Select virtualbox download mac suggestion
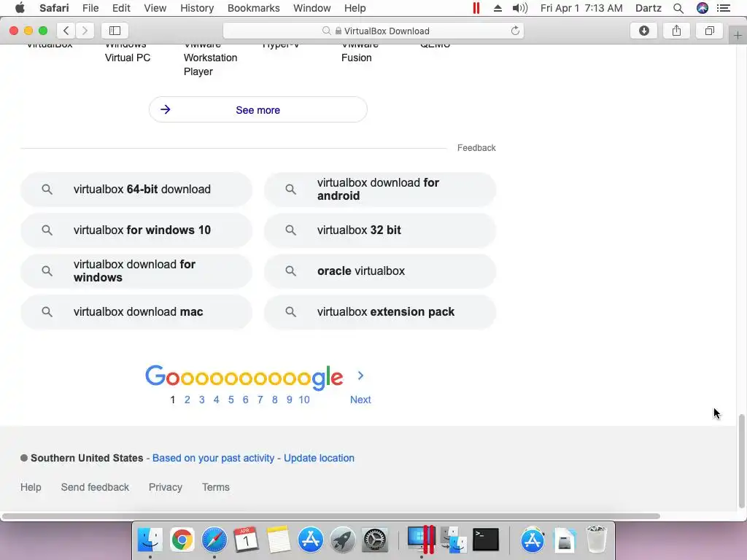This screenshot has height=560, width=747. tap(136, 312)
